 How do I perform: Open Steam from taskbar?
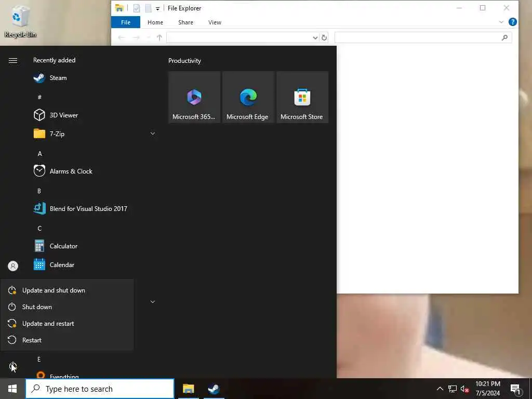[214, 389]
